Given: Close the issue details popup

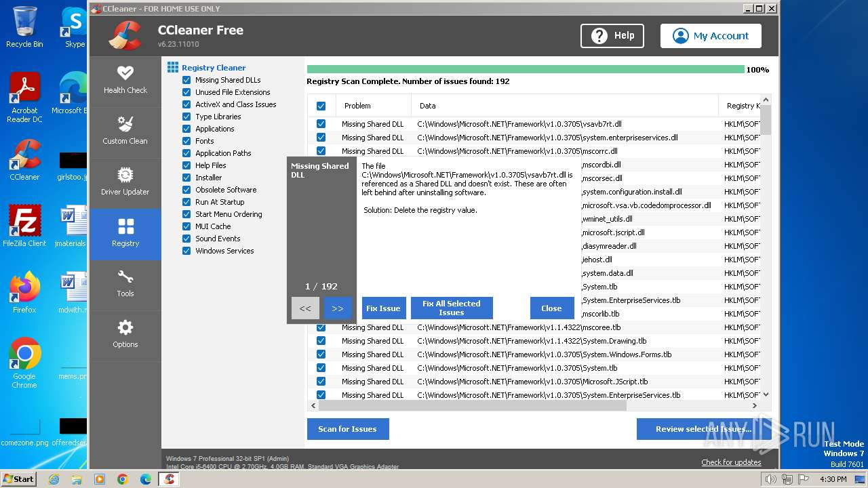Looking at the screenshot, I should pyautogui.click(x=551, y=308).
